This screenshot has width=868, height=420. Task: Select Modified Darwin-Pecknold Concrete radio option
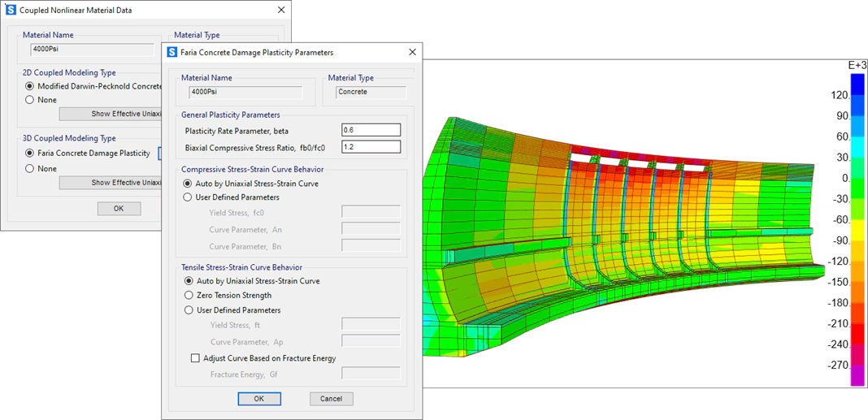(30, 86)
